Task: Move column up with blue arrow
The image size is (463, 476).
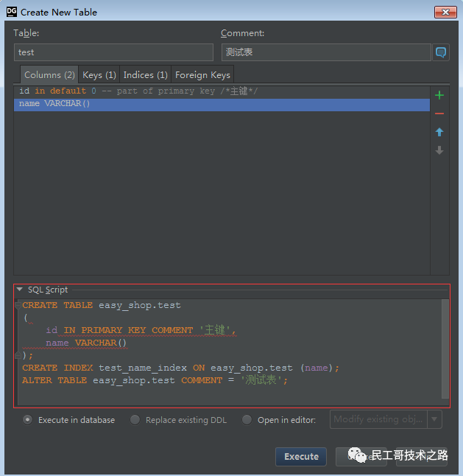Action: tap(439, 132)
